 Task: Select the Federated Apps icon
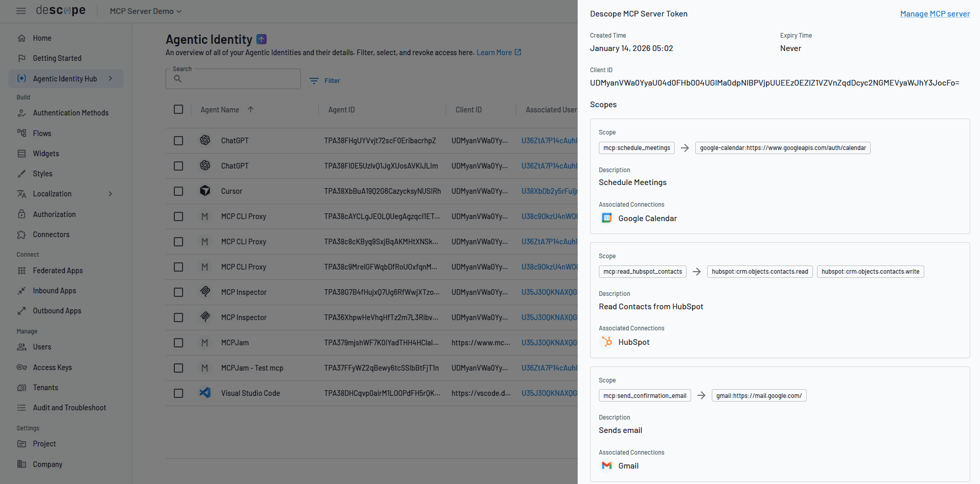(21, 270)
